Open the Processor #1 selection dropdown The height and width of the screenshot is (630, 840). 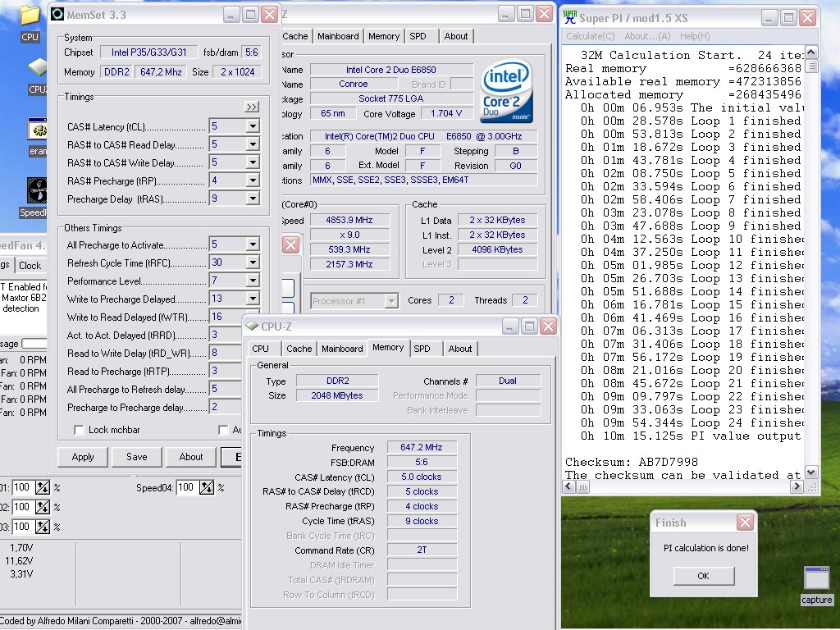click(391, 301)
